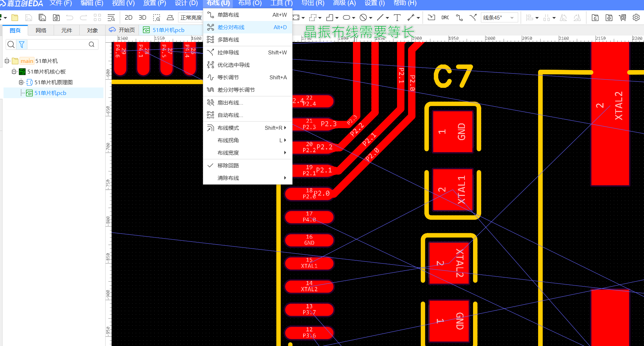Click the Gerber export folder icon
The height and width of the screenshot is (346, 644).
[x=595, y=17]
